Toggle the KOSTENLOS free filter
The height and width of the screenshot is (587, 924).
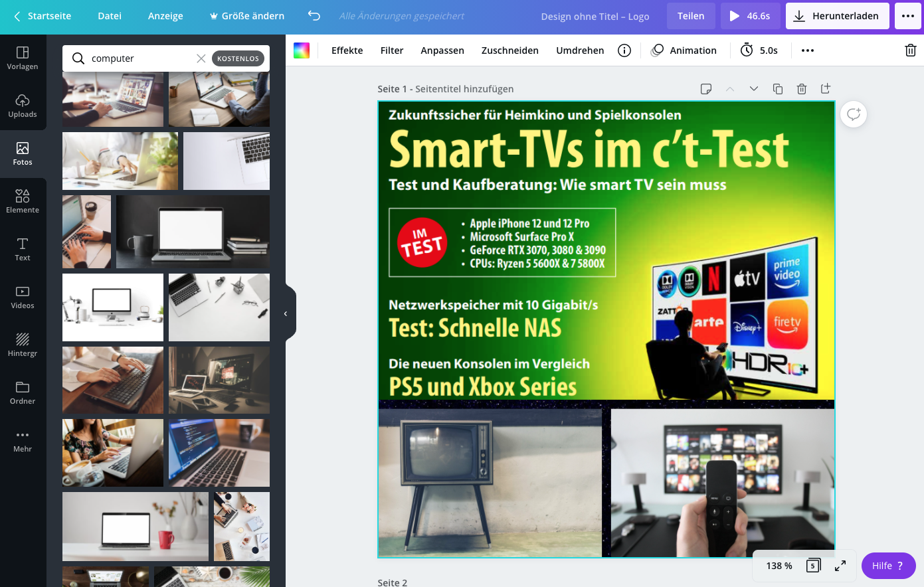point(238,58)
